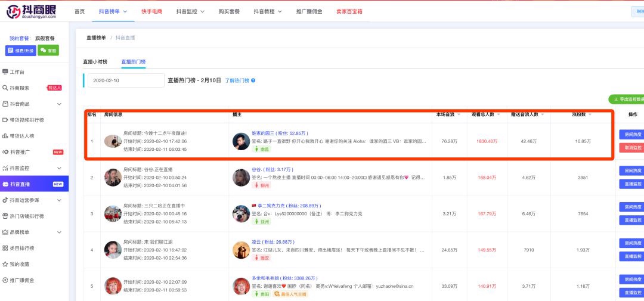Click the 我的收藏 star icon
The width and height of the screenshot is (644, 301).
tap(5, 264)
